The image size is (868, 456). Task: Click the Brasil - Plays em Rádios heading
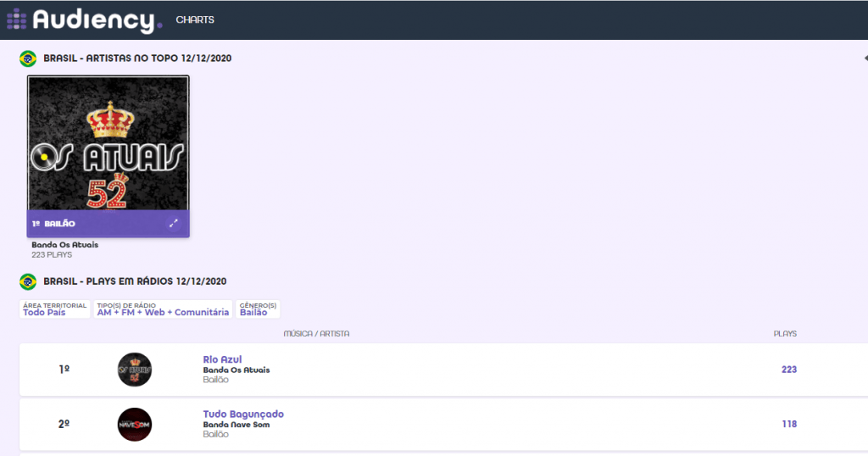tap(135, 281)
